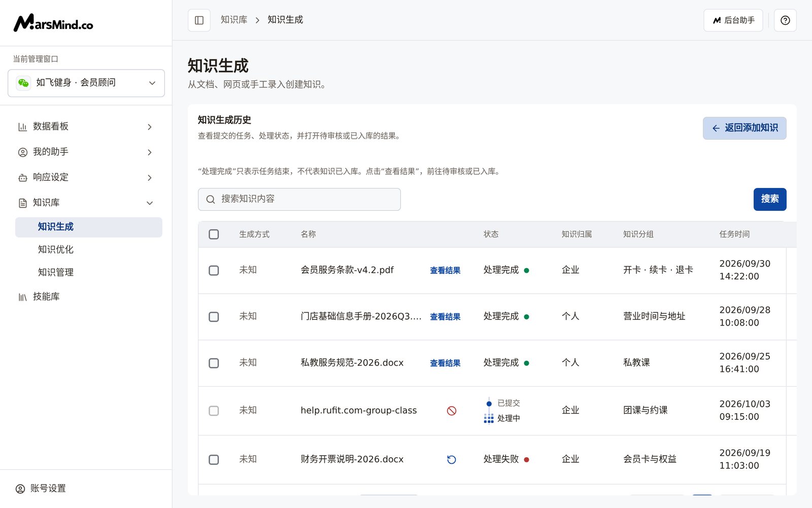
Task: Click the WeChat icon in the window selector
Action: coord(23,83)
